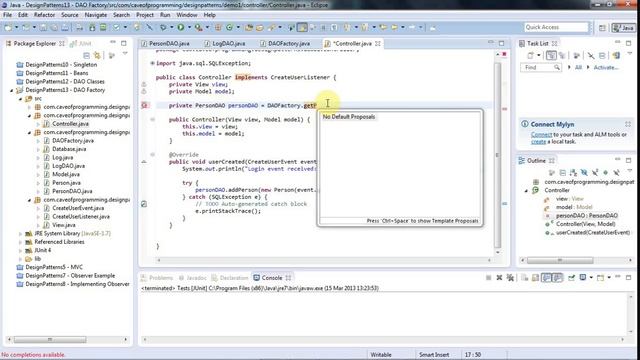
Task: Click Collapse All in Package Explorer
Action: coord(86,55)
